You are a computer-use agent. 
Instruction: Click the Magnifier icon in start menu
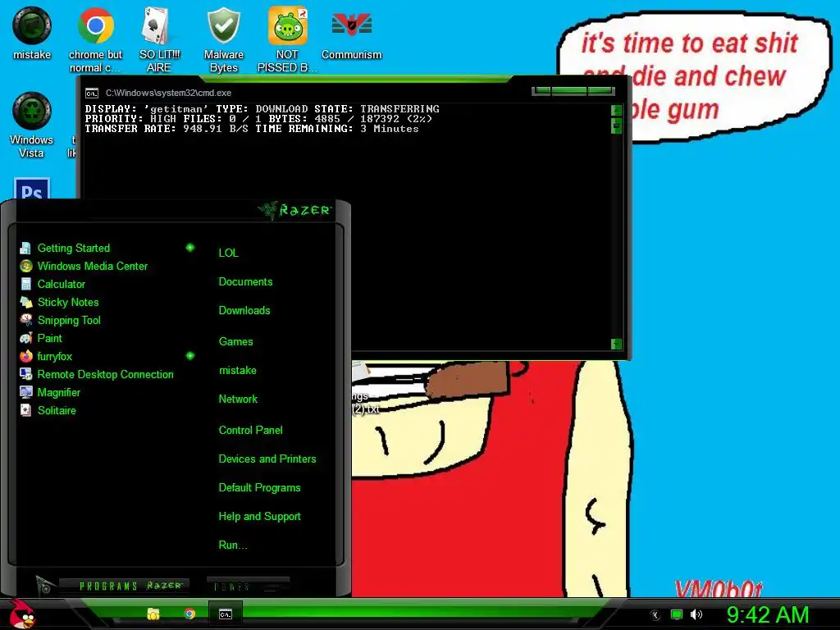coord(25,392)
